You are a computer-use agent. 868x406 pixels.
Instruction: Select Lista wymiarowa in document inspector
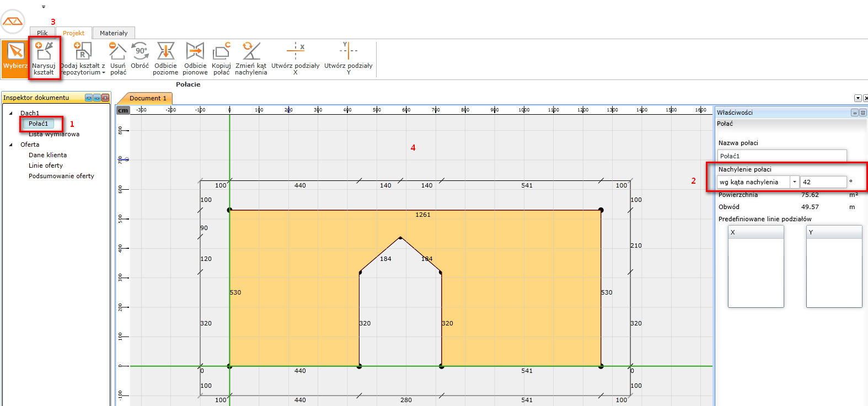pyautogui.click(x=54, y=134)
